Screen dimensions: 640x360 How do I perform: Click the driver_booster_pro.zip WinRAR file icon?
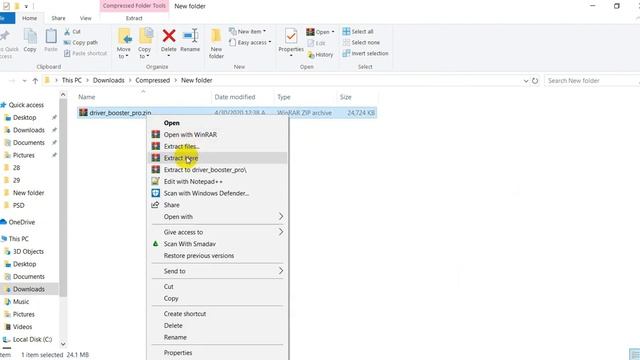tap(83, 112)
